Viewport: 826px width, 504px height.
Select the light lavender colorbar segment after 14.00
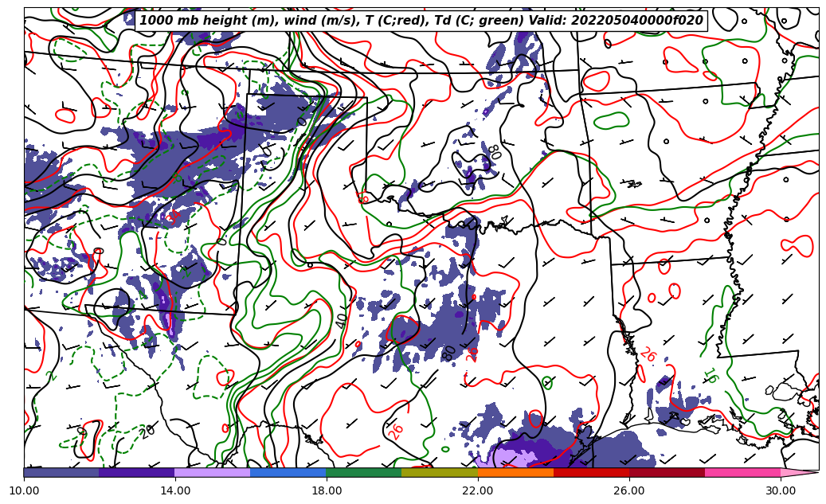(x=213, y=472)
